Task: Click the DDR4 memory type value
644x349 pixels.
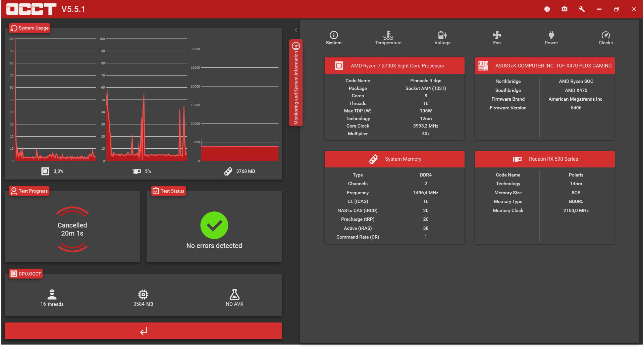Action: [x=426, y=175]
